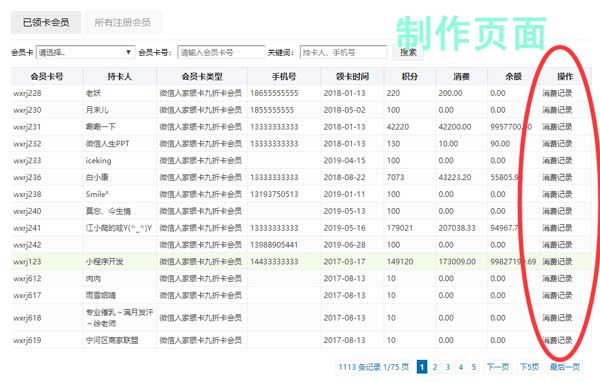
Task: Open 消费记录 for card wxrj242
Action: (x=557, y=245)
